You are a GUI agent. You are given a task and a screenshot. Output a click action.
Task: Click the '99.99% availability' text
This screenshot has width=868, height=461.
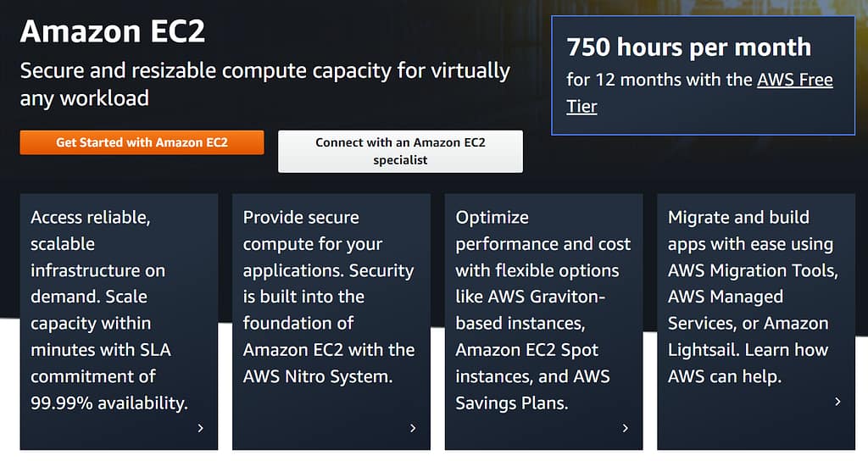[109, 403]
